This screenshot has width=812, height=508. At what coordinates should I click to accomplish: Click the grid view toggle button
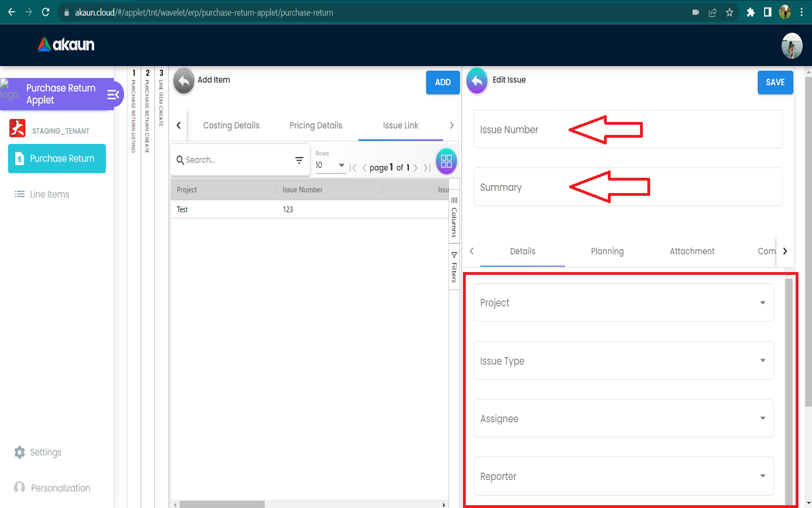click(x=446, y=161)
